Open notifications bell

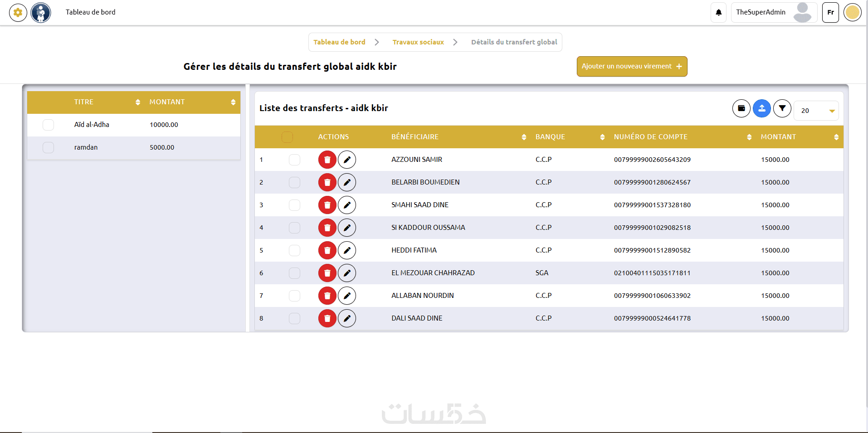[719, 13]
